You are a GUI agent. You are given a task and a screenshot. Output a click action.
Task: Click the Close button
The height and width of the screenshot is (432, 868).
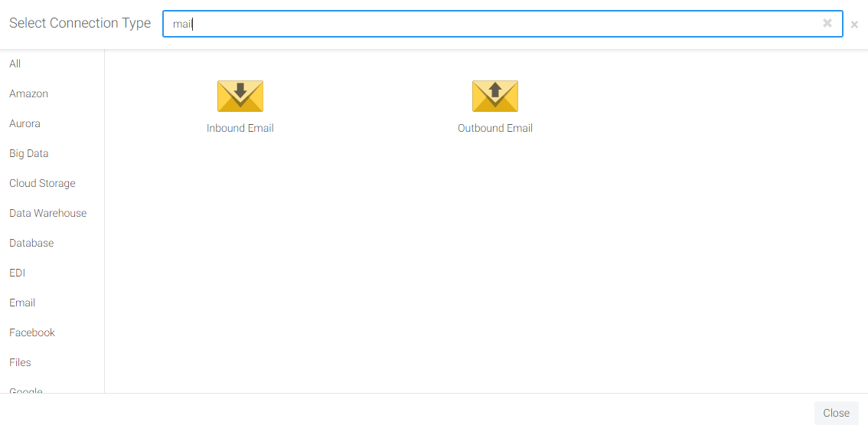pyautogui.click(x=836, y=413)
